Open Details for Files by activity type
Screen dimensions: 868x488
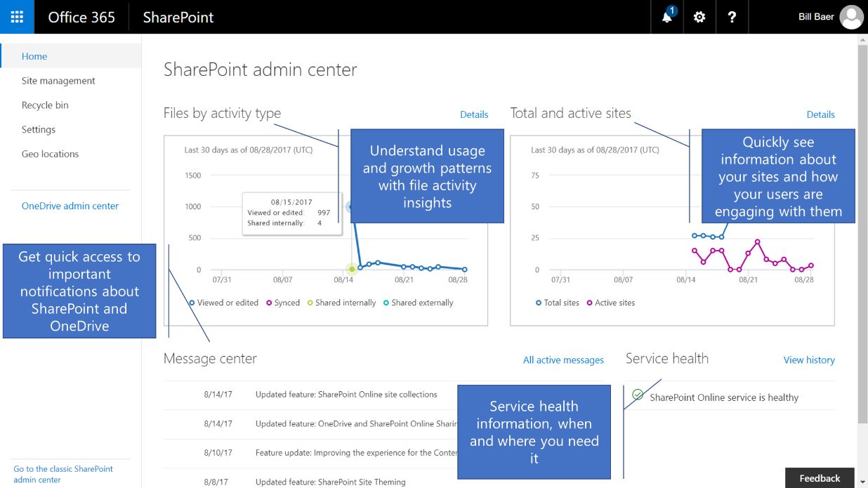click(x=474, y=114)
